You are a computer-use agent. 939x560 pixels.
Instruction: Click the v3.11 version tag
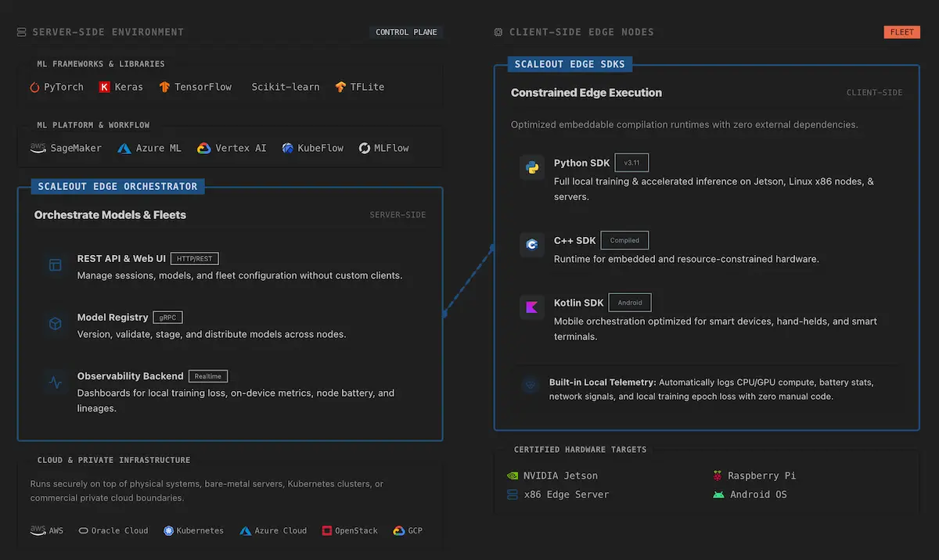[631, 163]
